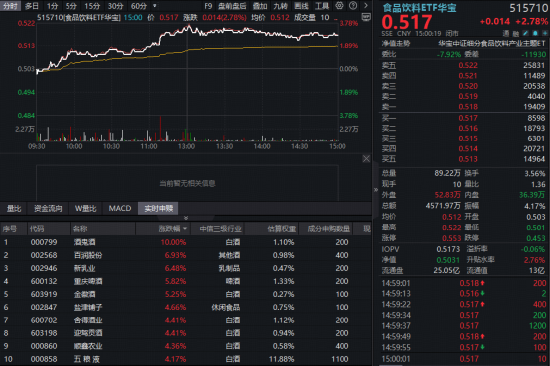Viewport: 550px width, 366px height.
Task: Click 卖一 price 0.518
Action: point(468,107)
